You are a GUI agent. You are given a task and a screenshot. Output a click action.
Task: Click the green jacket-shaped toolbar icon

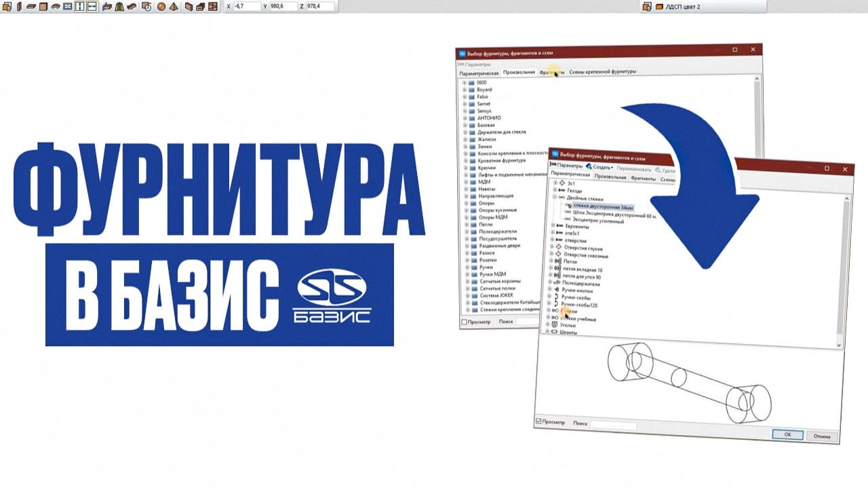pos(119,6)
